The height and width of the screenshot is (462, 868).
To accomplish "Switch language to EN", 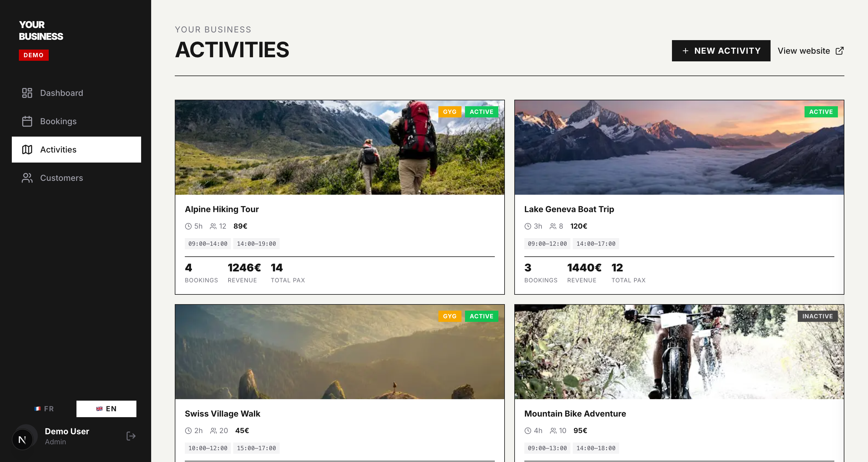I will pyautogui.click(x=107, y=409).
